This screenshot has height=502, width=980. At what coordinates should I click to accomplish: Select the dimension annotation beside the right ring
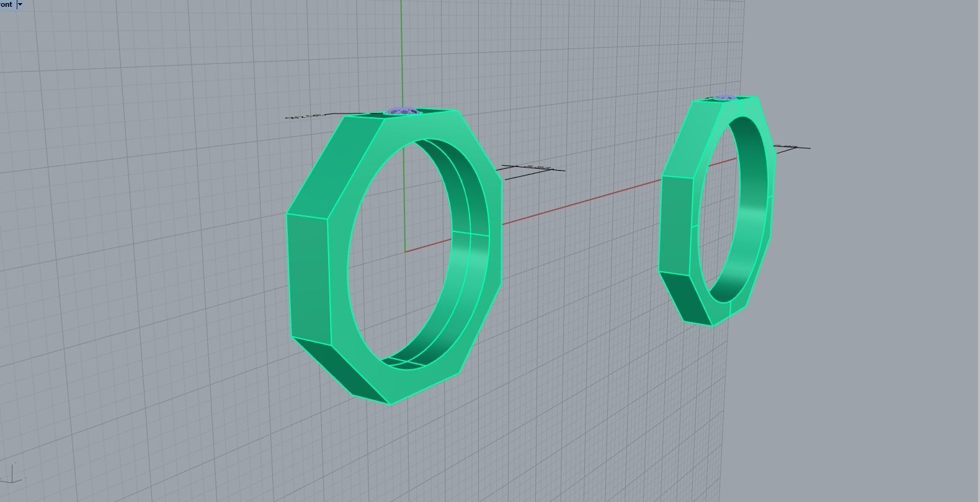pyautogui.click(x=791, y=147)
